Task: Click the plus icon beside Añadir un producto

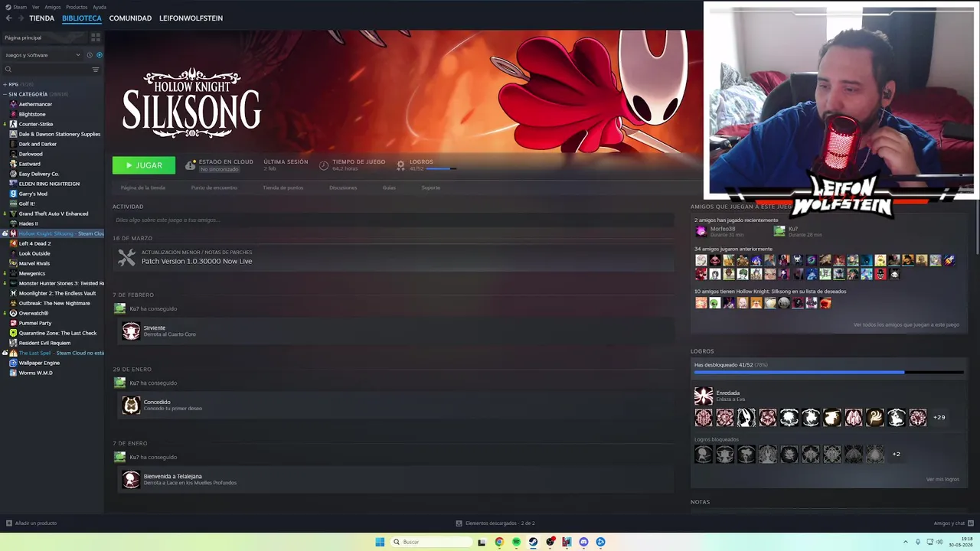Action: point(9,523)
